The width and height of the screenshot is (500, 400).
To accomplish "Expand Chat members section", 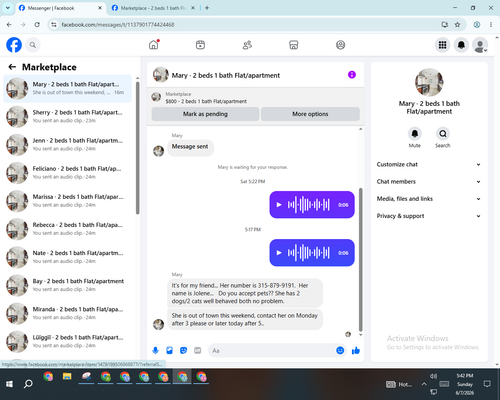I will click(x=429, y=182).
